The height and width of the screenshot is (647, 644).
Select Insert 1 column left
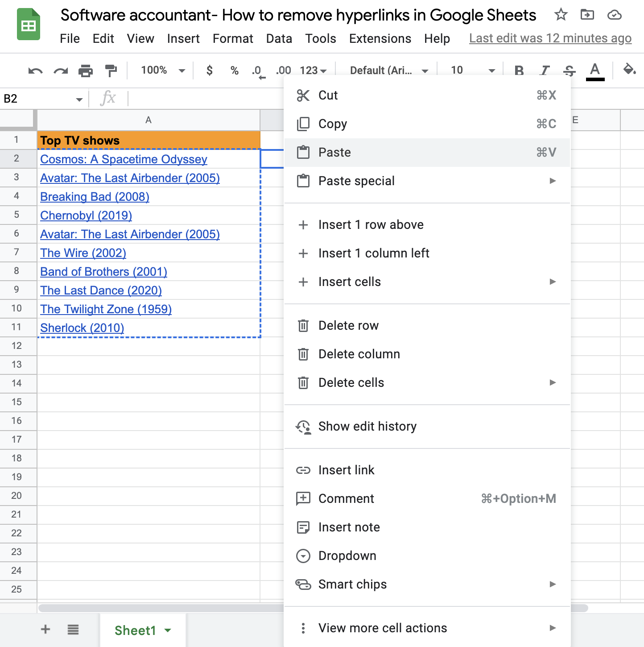coord(427,253)
